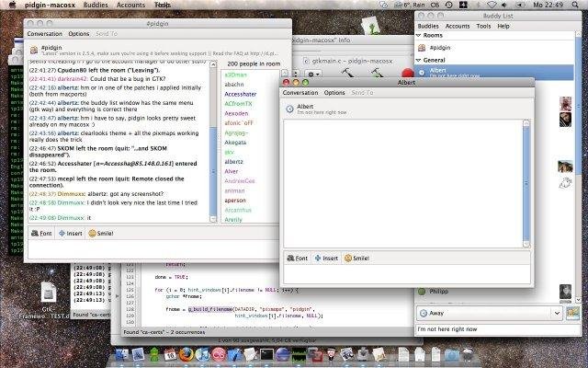This screenshot has width=588, height=368.
Task: Open the Away status dropdown
Action: [x=489, y=313]
